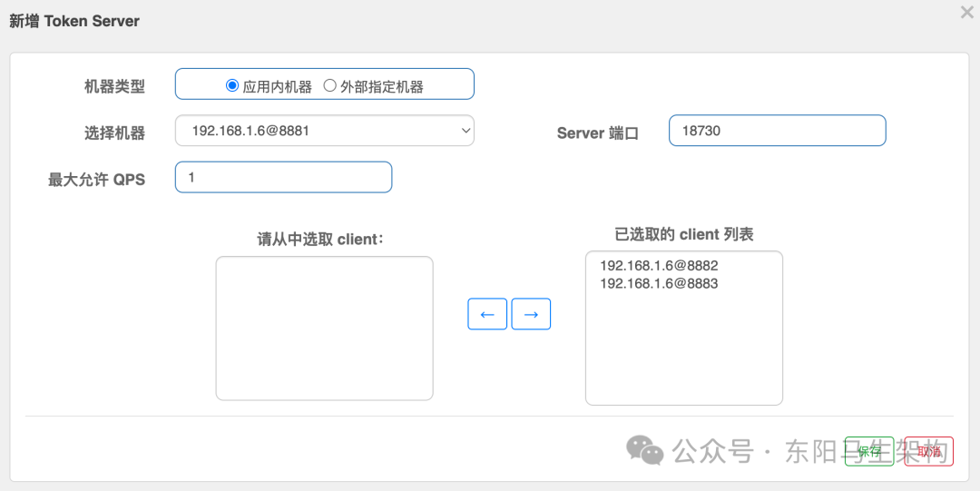Click the 保存 save button

click(x=869, y=451)
